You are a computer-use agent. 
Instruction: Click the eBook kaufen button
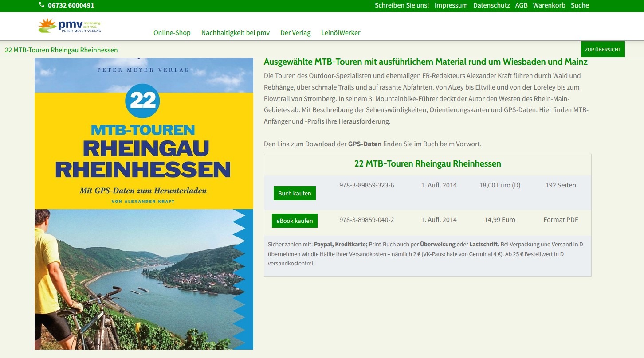coord(295,221)
